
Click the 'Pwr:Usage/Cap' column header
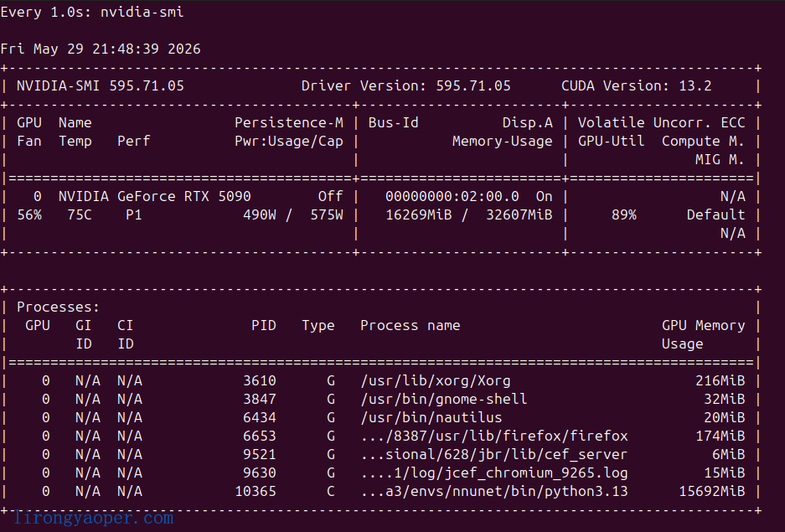289,141
